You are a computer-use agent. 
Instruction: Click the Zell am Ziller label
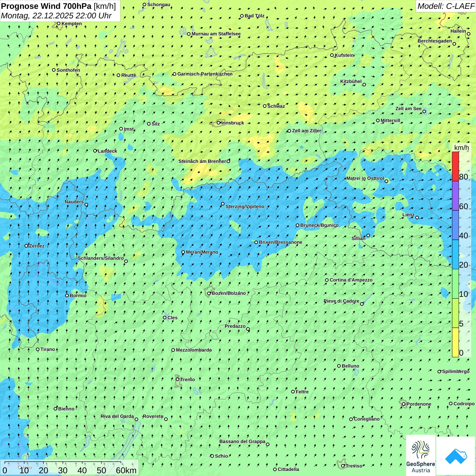306,131
